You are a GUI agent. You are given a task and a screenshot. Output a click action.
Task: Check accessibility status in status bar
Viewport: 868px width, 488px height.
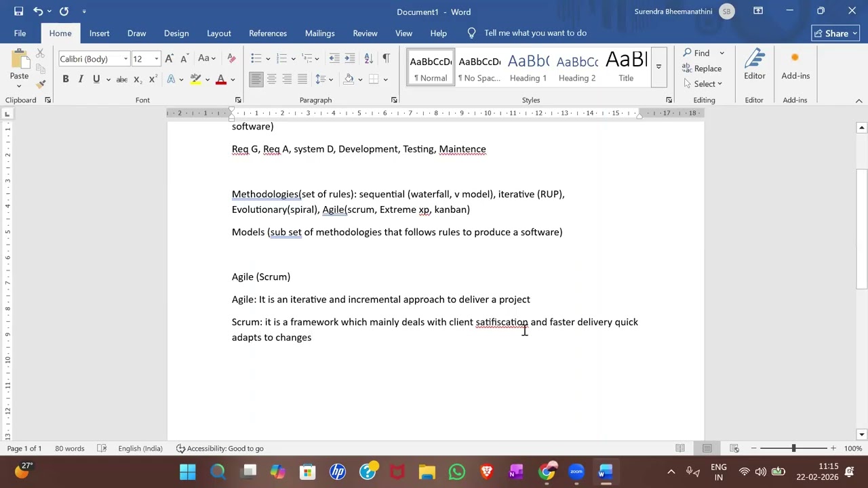220,449
